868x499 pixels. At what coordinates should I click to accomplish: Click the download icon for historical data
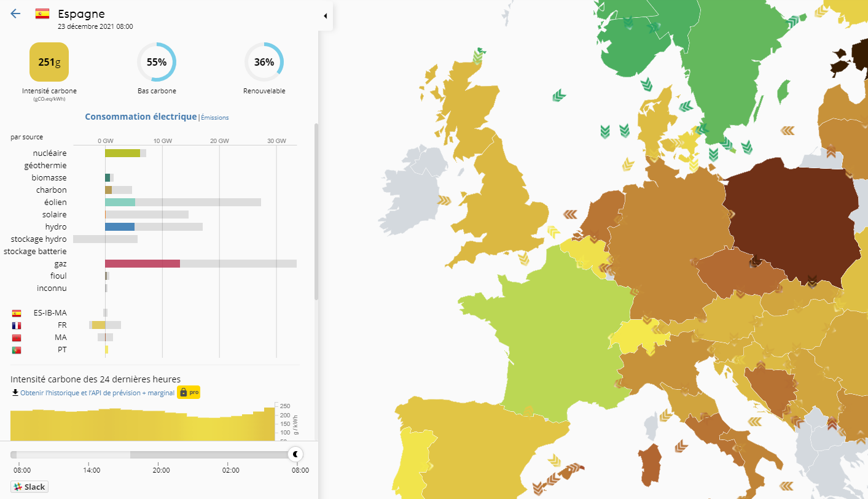pyautogui.click(x=15, y=392)
